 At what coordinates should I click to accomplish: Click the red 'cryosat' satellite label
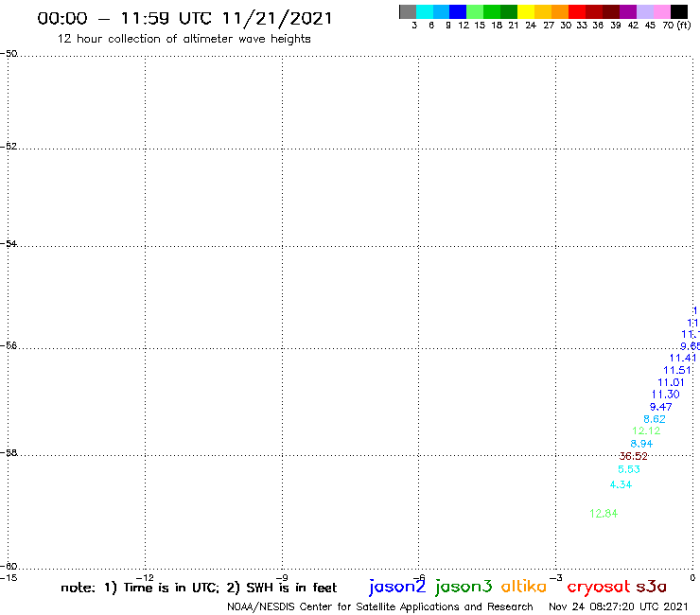(599, 588)
